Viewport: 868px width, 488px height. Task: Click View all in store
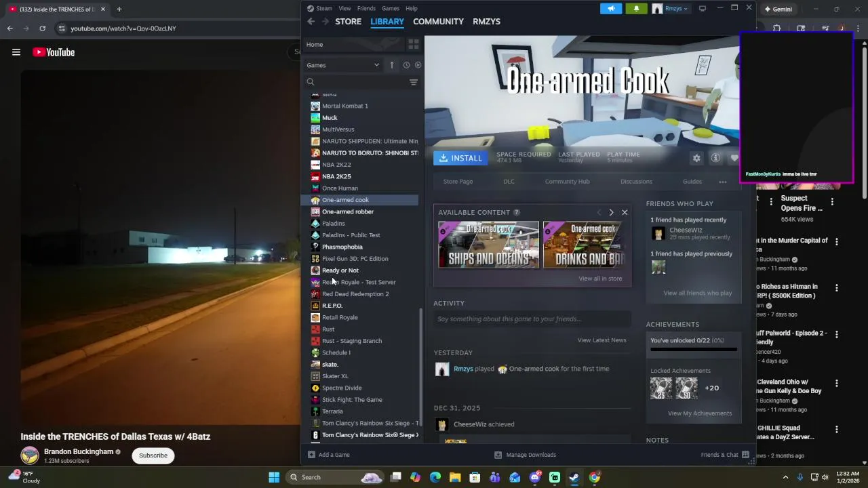pos(600,279)
